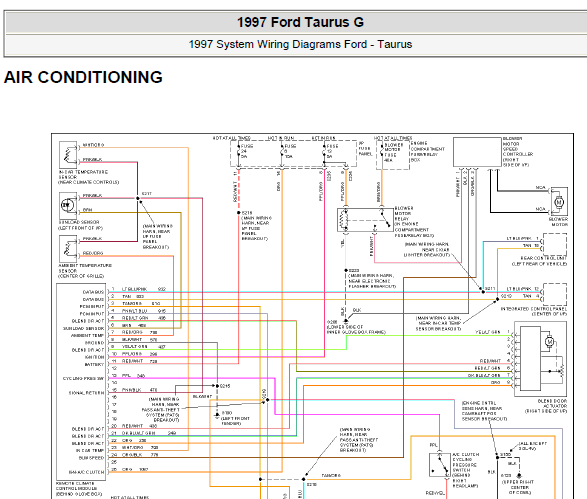Viewport: 587px width, 499px height.
Task: Click the fuse 24 symbol in I/P panel
Action: (238, 151)
